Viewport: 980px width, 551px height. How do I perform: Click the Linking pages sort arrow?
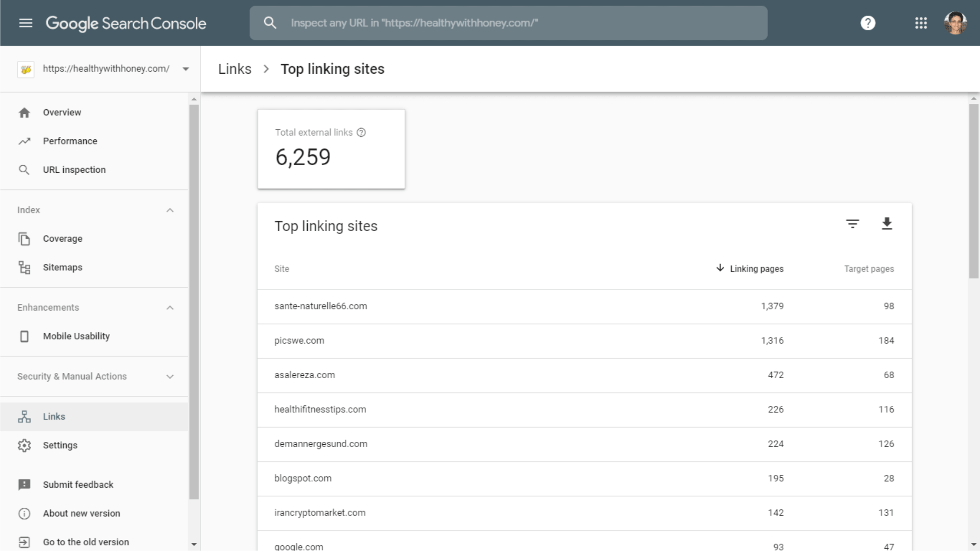(720, 268)
